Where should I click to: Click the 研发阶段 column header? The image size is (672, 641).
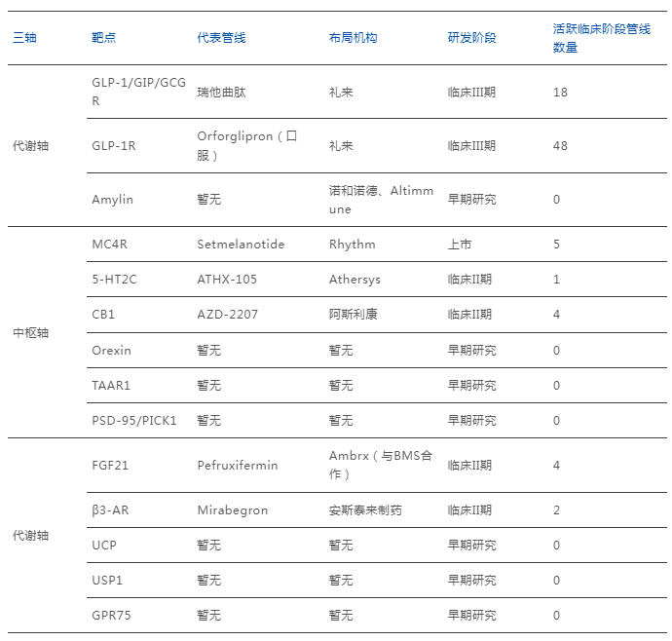click(x=471, y=38)
